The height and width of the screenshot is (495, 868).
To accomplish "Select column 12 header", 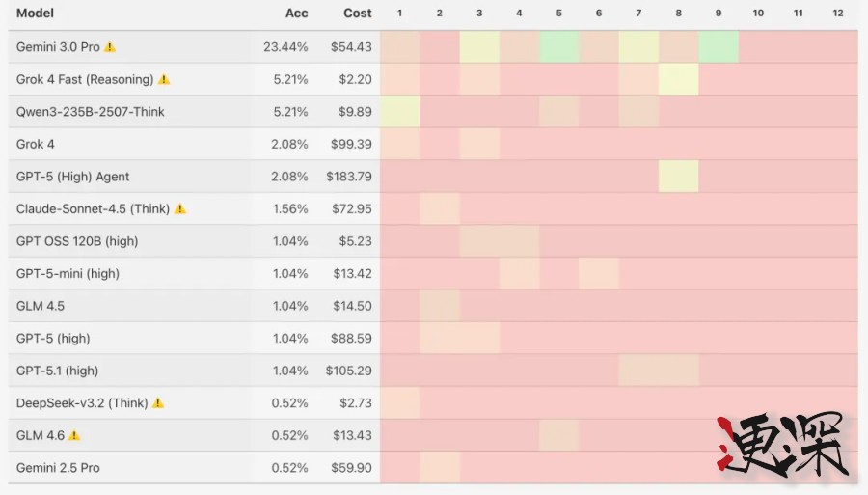I will tap(837, 14).
